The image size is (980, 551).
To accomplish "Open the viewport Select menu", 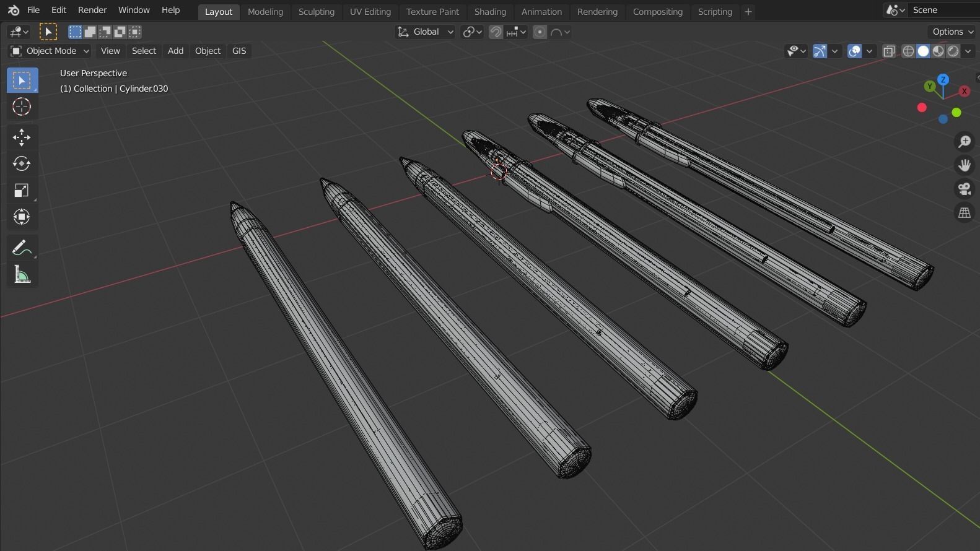I will pos(144,51).
